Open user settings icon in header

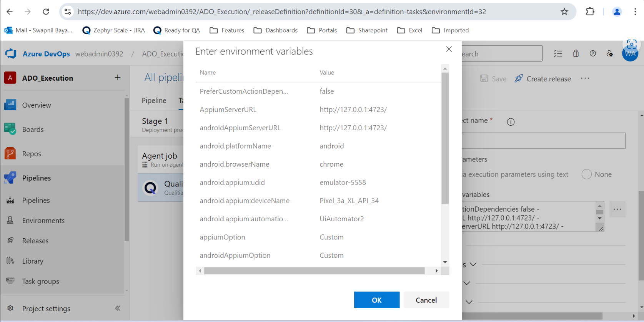click(610, 54)
